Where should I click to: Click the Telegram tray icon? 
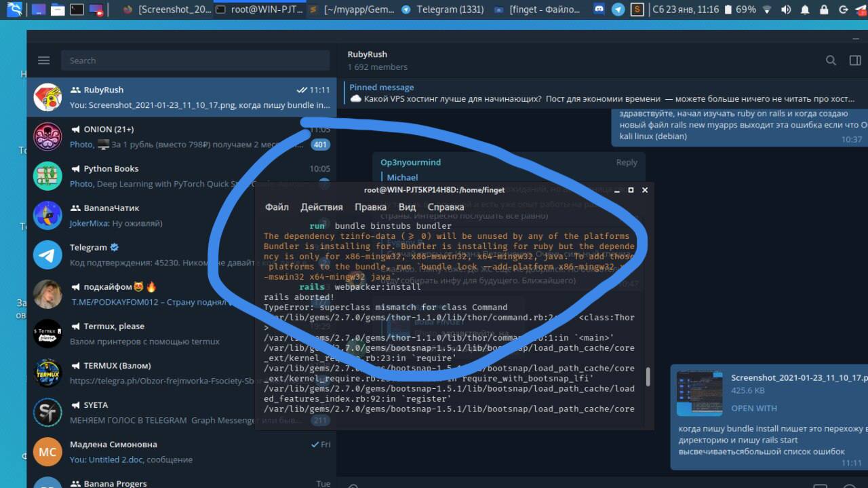[x=618, y=10]
